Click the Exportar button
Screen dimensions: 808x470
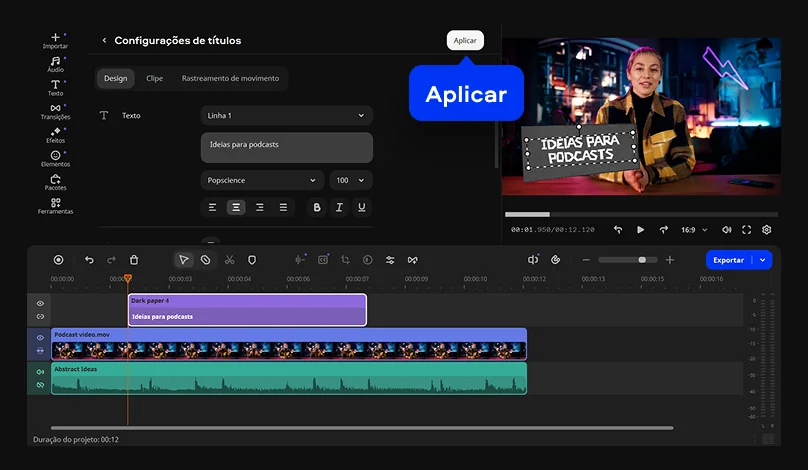(730, 260)
